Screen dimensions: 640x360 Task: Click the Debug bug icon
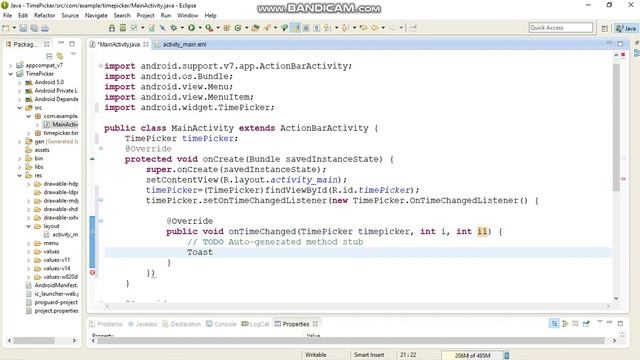[x=173, y=28]
